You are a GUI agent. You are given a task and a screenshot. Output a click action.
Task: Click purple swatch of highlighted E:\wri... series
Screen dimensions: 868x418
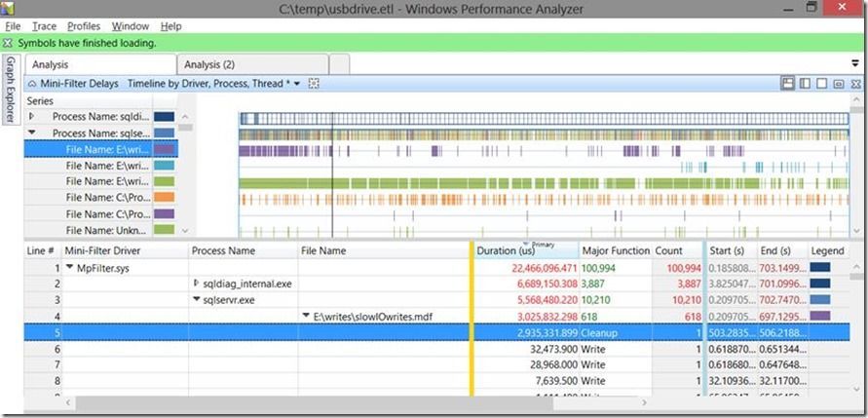point(165,149)
